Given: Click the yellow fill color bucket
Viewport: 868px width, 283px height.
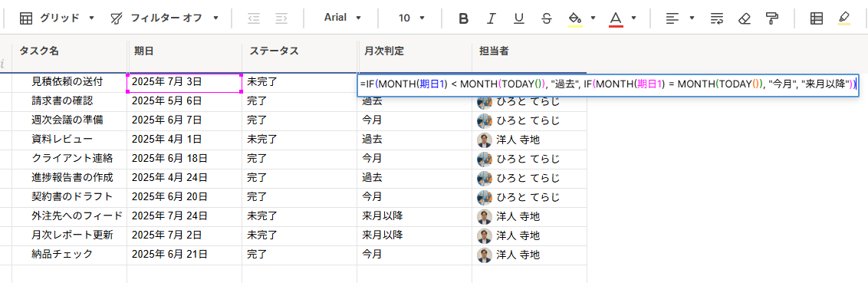Looking at the screenshot, I should (575, 18).
